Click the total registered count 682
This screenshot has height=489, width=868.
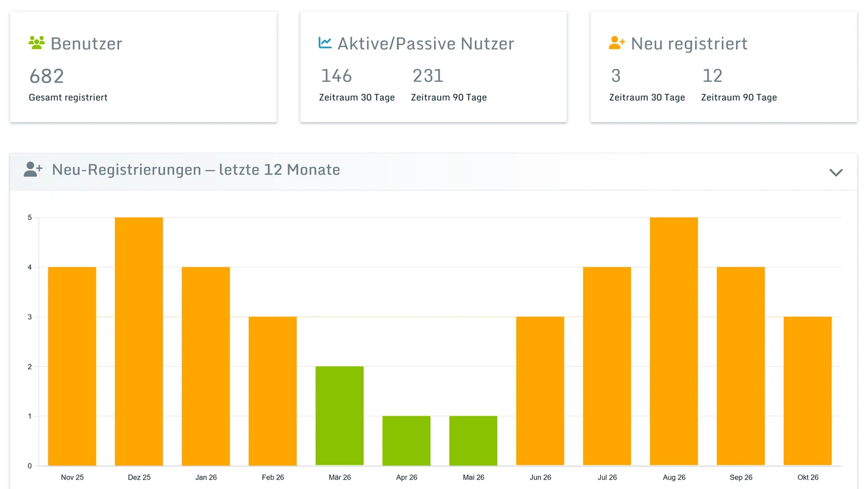coord(46,76)
